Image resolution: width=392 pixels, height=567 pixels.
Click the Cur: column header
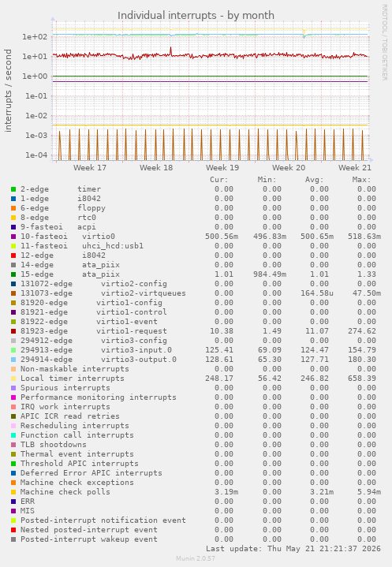[219, 180]
